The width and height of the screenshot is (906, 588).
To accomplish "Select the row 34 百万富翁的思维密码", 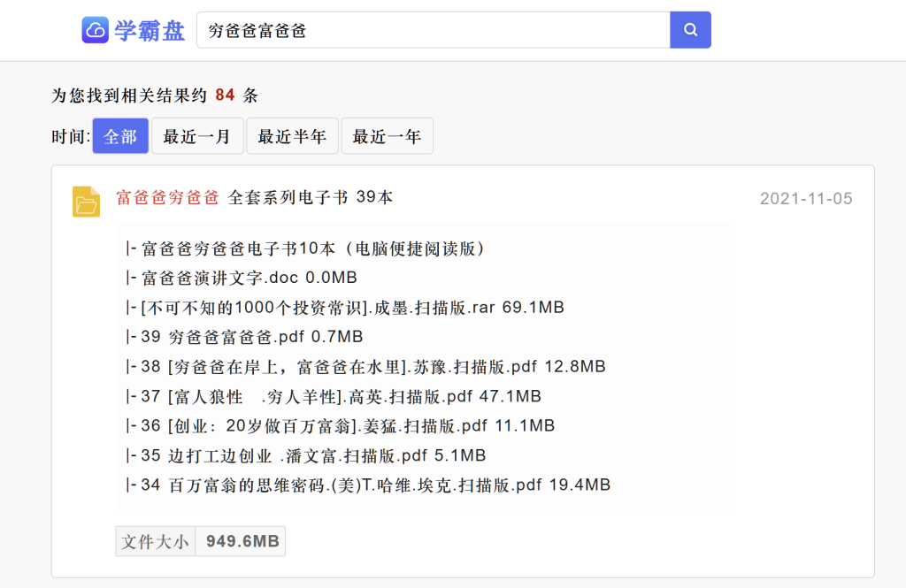I will pos(368,485).
